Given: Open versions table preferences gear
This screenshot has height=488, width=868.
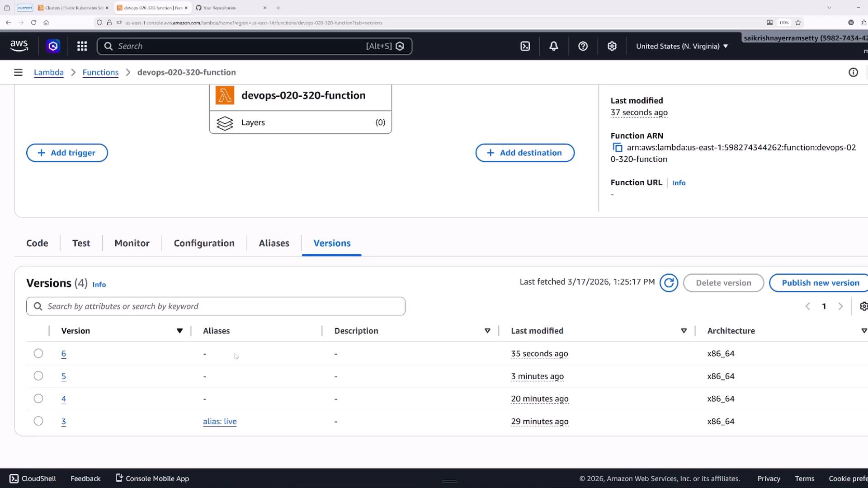Looking at the screenshot, I should 863,306.
